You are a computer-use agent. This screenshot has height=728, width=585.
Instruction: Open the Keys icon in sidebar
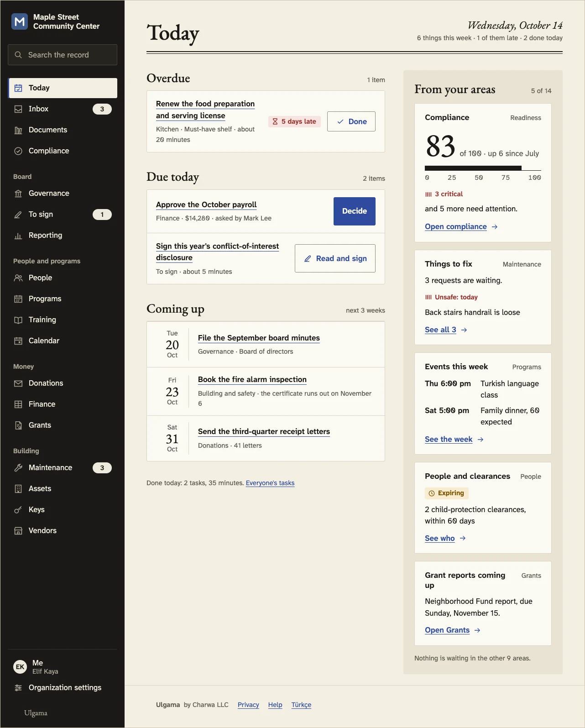pos(18,510)
